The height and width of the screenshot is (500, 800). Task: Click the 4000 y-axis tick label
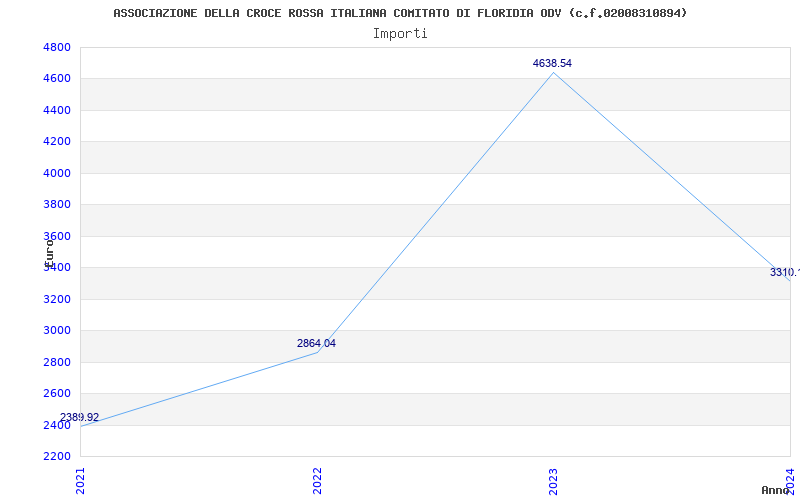[57, 173]
